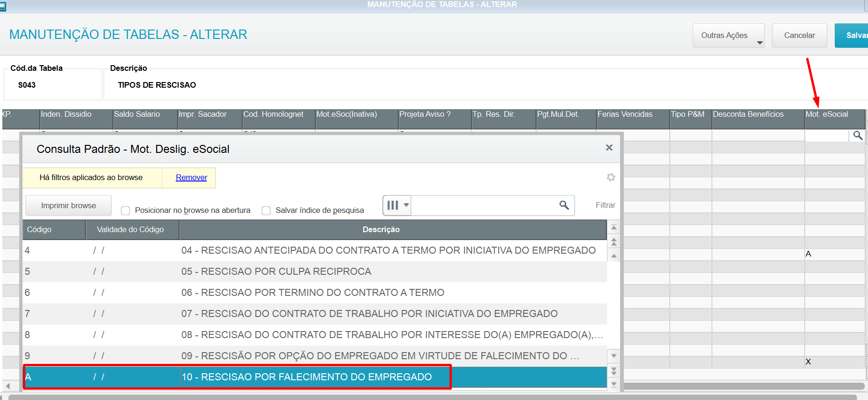Click the single down arrow of the list scrollbar
868x400 pixels.
click(614, 356)
